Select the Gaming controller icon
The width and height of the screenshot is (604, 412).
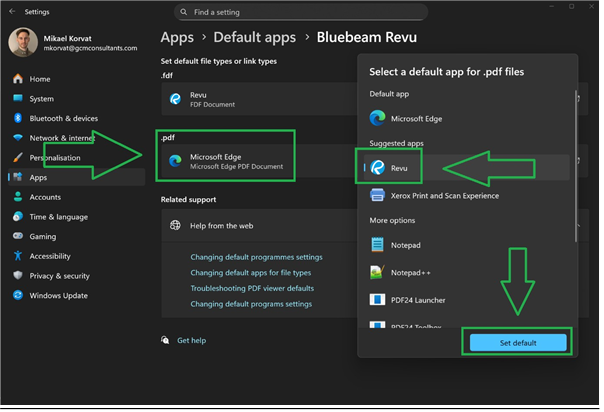pyautogui.click(x=18, y=236)
